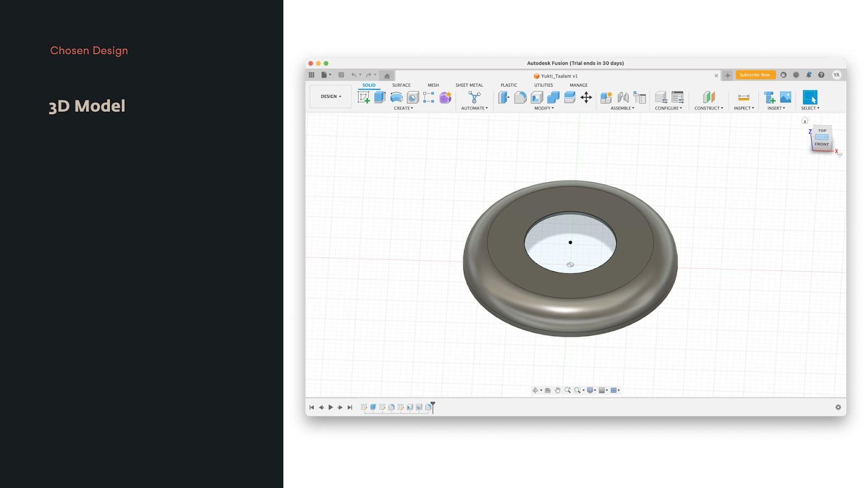868x488 pixels.
Task: Select the Move/Copy tool
Action: [586, 97]
